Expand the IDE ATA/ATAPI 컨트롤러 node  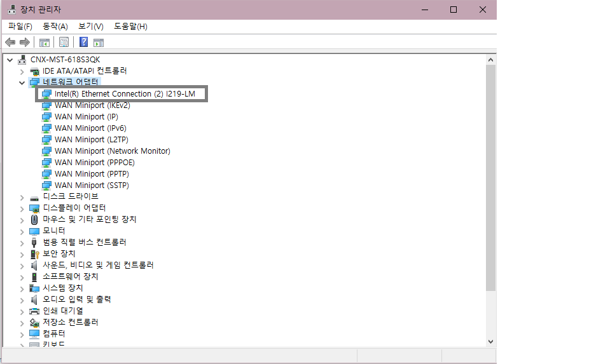coord(22,72)
